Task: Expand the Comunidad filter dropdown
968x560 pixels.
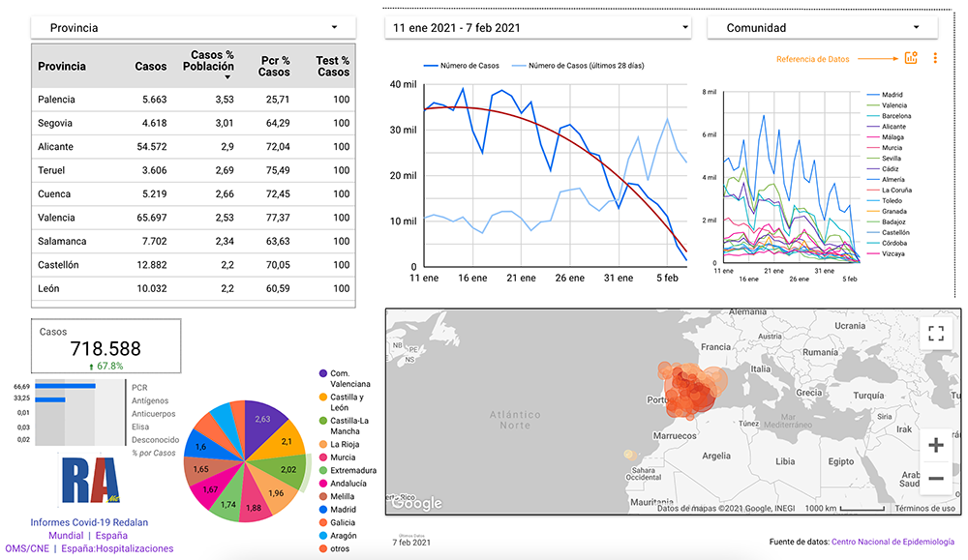Action: pos(828,28)
